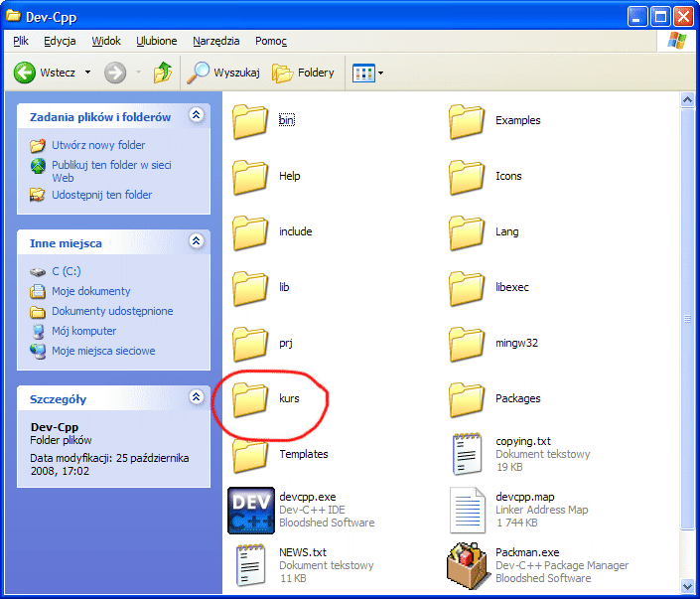This screenshot has width=700, height=599.
Task: Select the copying.txt text document
Action: click(x=467, y=454)
